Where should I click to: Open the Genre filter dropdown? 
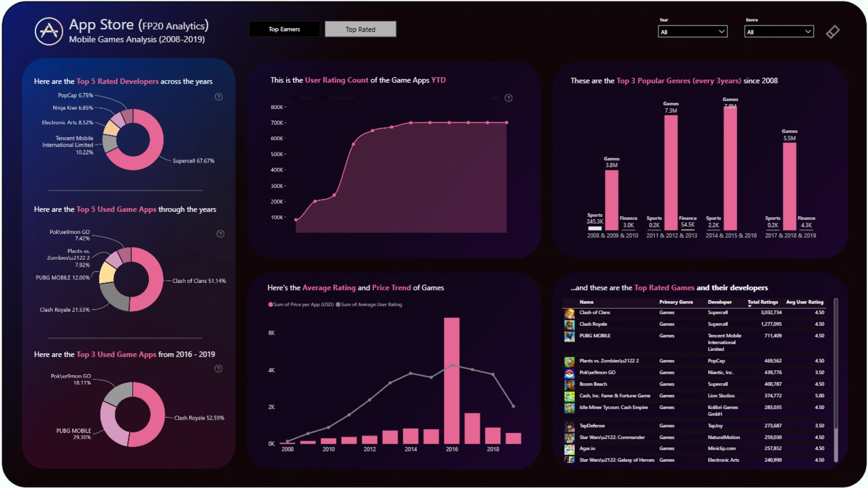(779, 32)
